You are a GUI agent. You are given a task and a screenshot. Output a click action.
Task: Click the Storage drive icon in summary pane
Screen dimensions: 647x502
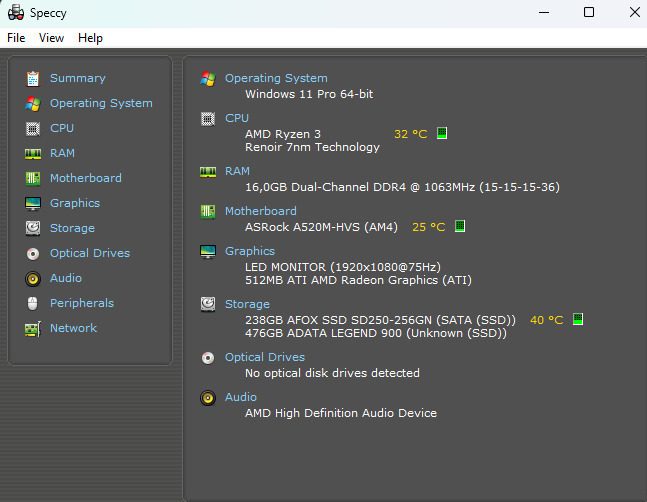coord(208,304)
